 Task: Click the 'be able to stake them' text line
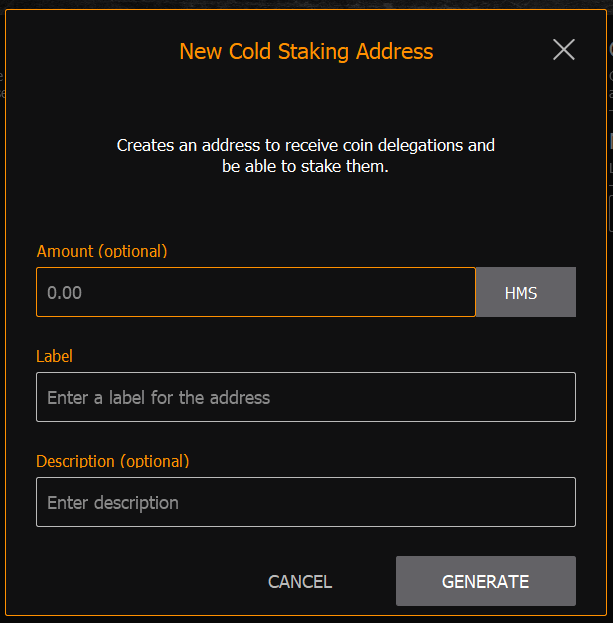click(305, 167)
